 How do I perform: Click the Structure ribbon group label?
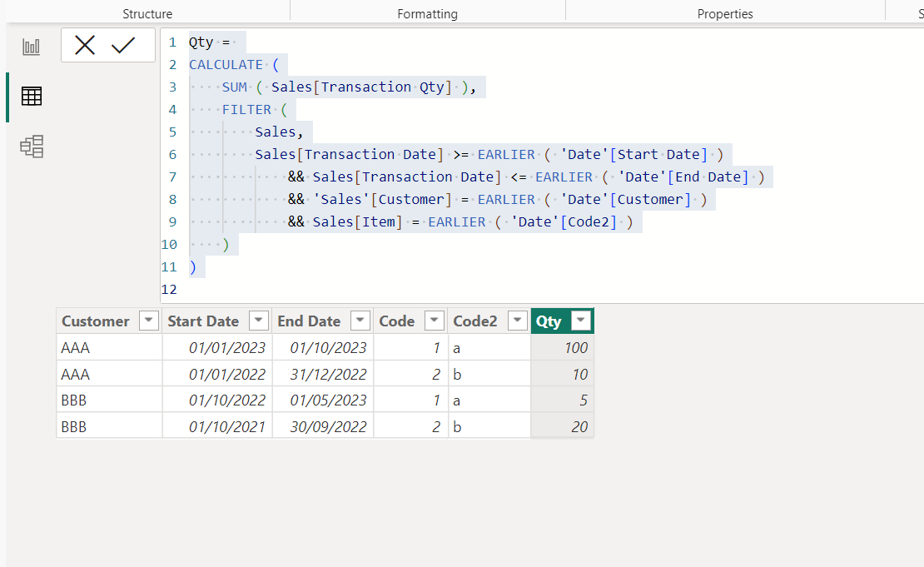point(147,13)
